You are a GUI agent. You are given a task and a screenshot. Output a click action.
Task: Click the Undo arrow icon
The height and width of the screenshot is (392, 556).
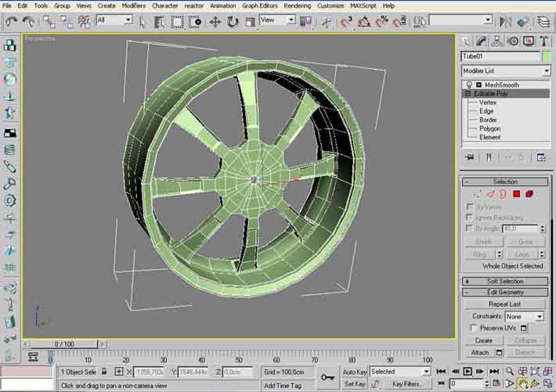pos(11,21)
